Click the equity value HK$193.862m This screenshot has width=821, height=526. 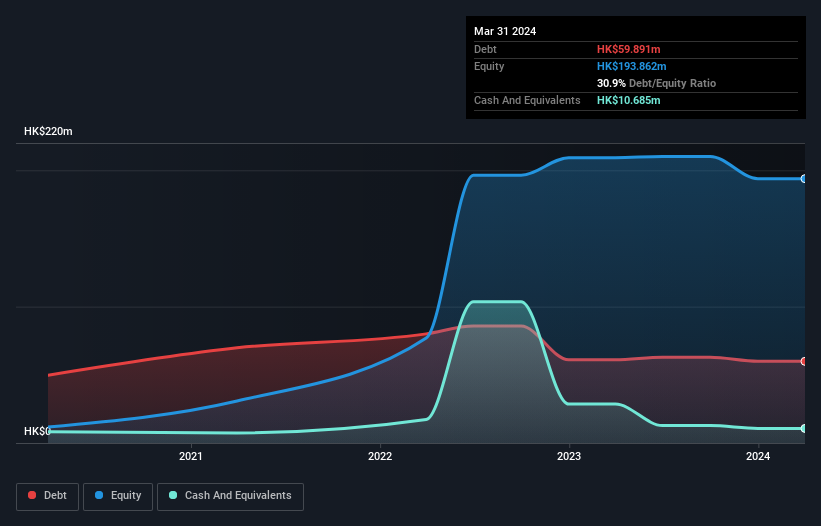pos(631,66)
